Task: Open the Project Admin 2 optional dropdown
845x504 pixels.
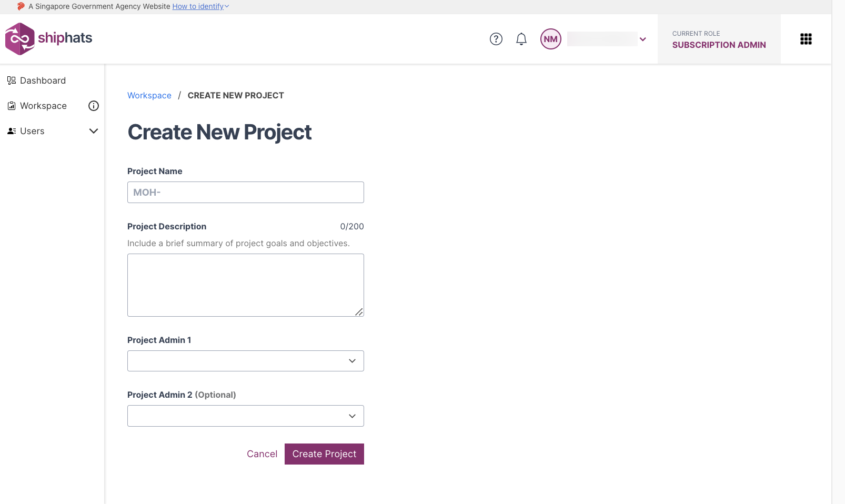Action: tap(246, 416)
